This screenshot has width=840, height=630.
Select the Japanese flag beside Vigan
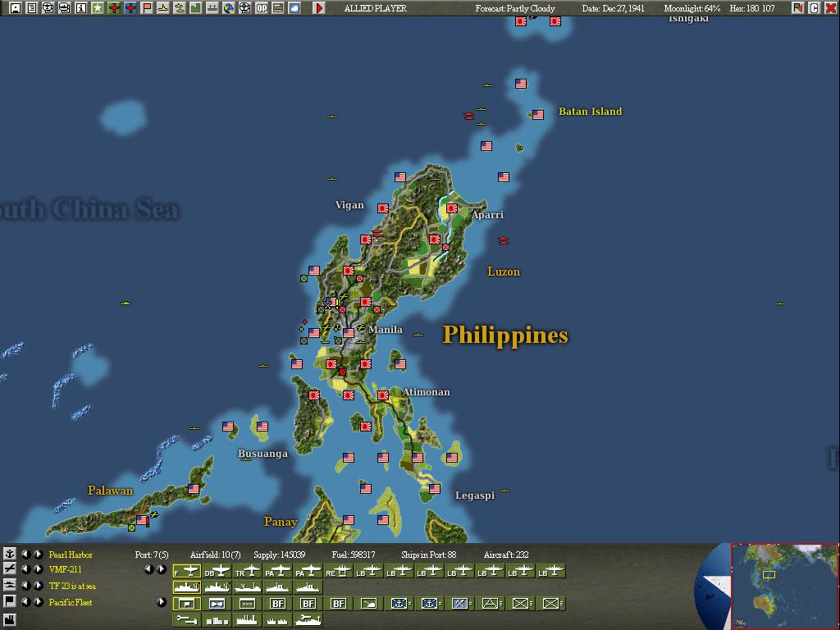tap(382, 208)
